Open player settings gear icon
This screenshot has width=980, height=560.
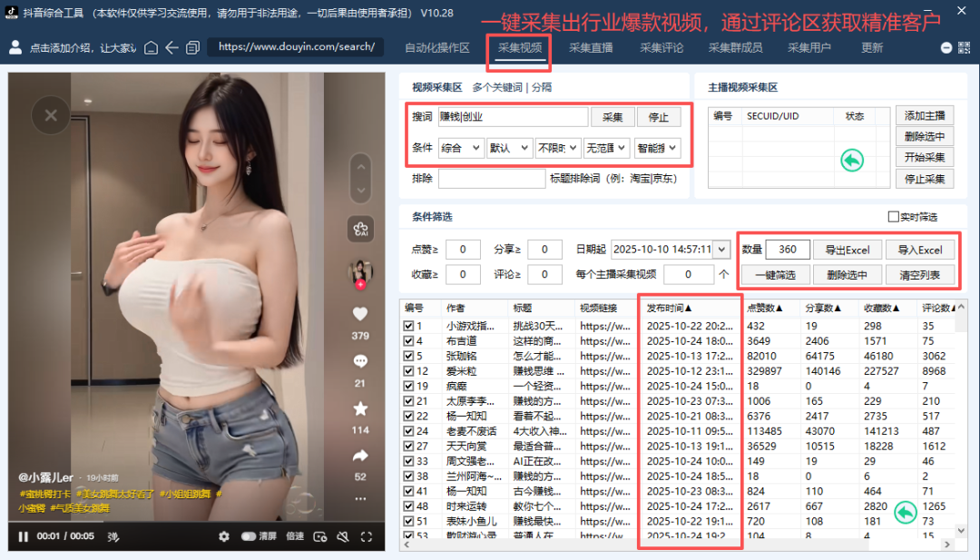pyautogui.click(x=224, y=536)
